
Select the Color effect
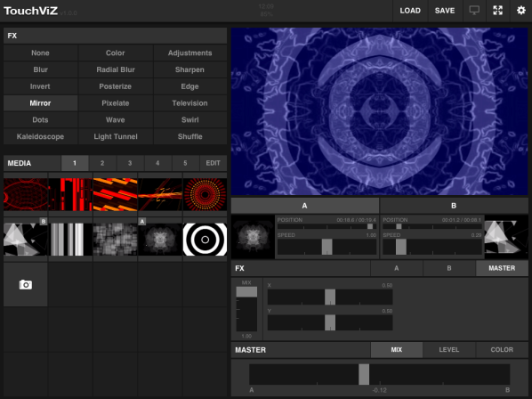tap(116, 53)
